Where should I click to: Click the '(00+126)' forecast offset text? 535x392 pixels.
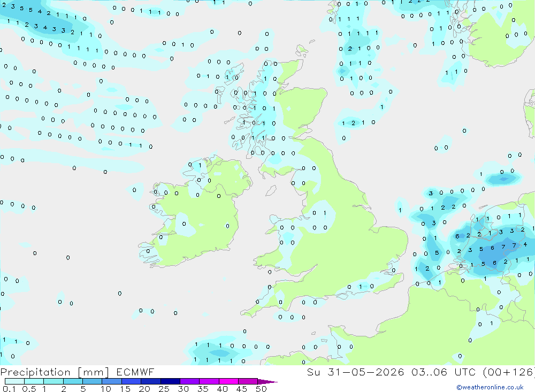[509, 372]
